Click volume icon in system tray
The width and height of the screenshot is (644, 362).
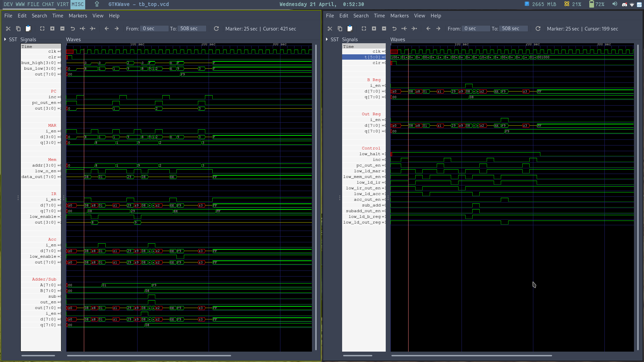[614, 4]
